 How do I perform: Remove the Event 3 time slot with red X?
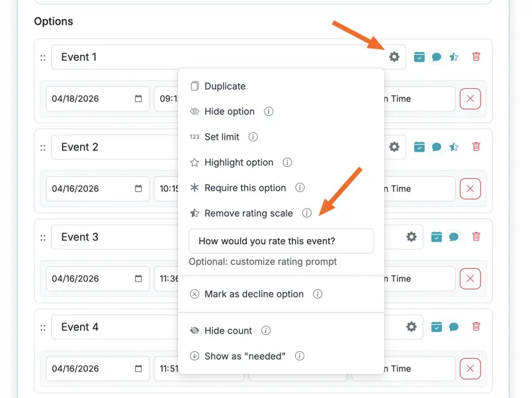point(470,279)
